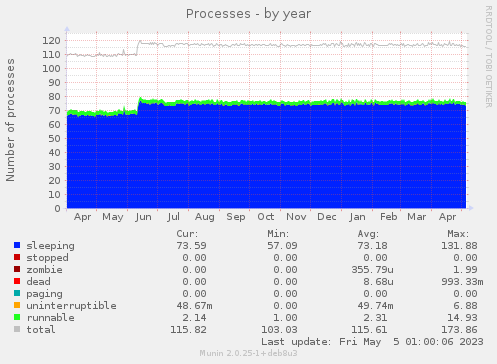Image resolution: width=497 pixels, height=364 pixels.
Task: Click the 'Jan' x-axis month label
Action: click(357, 217)
